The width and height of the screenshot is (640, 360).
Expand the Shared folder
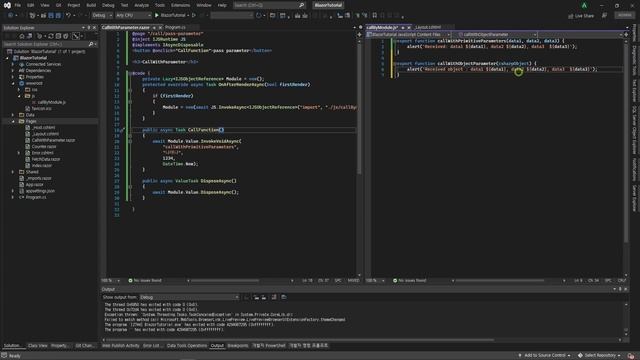13,172
